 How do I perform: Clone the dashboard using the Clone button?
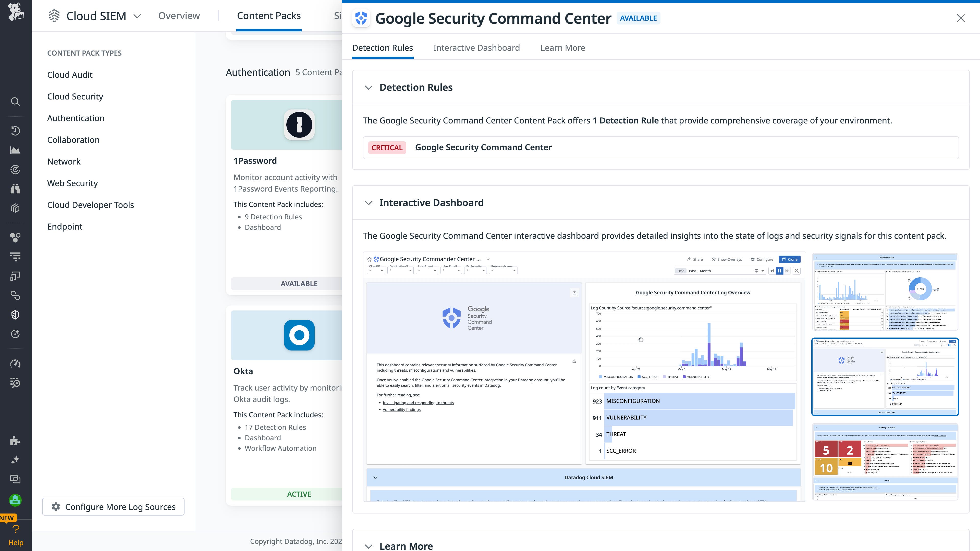click(x=789, y=259)
